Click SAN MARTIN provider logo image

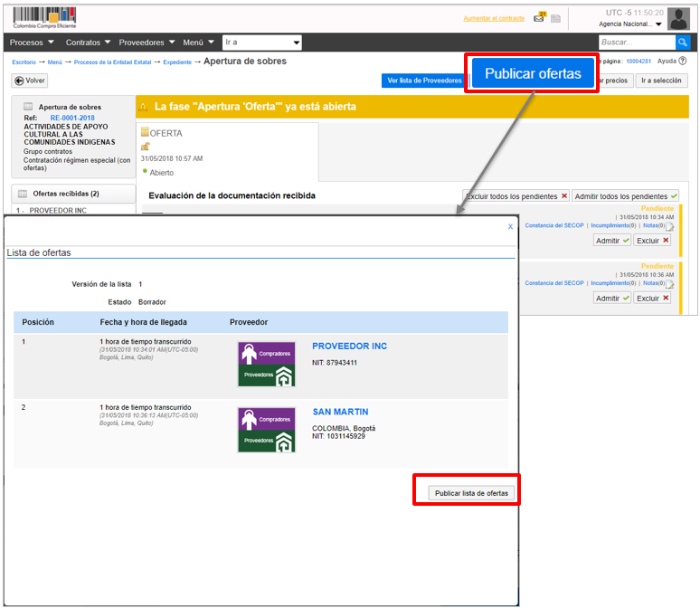[266, 430]
